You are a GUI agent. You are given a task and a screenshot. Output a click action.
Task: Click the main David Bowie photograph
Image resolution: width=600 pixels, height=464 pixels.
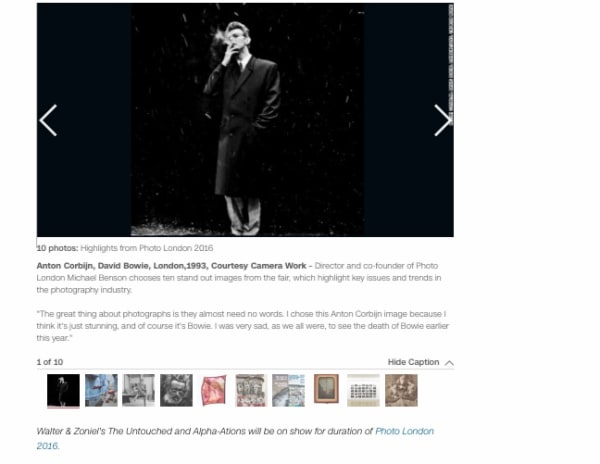coord(247,120)
